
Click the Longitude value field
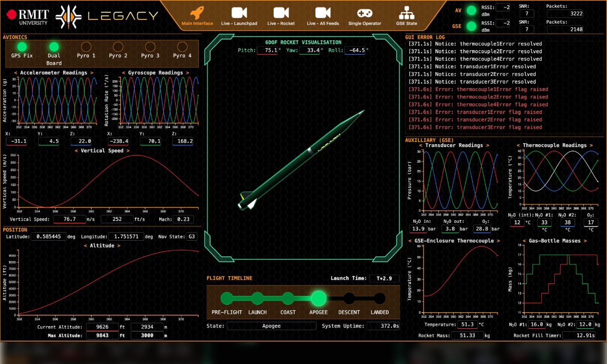(126, 237)
